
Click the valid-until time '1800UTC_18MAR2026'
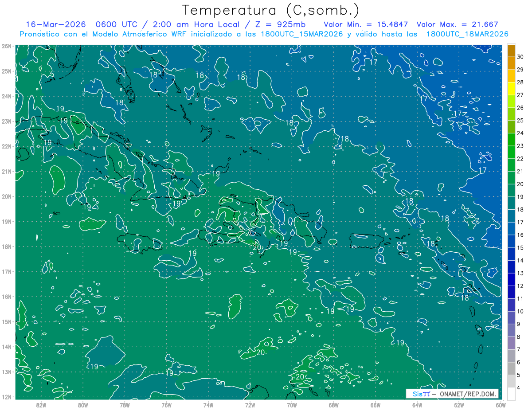[467, 34]
